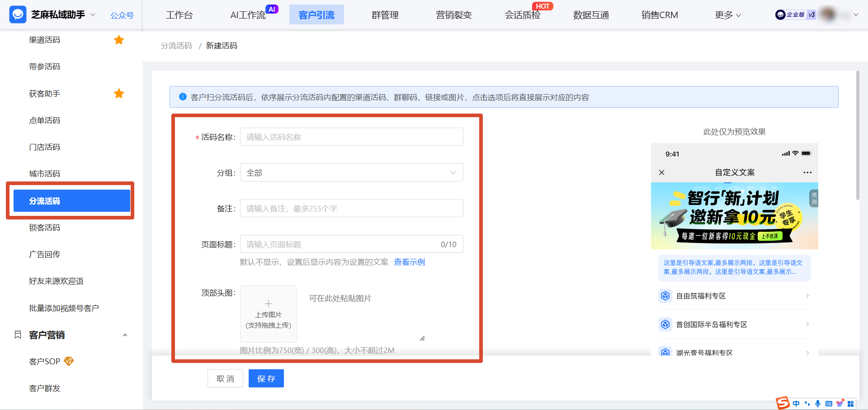868x410 pixels.
Task: Click the hexagon icon beside 自由筑福利专区
Action: [x=665, y=296]
